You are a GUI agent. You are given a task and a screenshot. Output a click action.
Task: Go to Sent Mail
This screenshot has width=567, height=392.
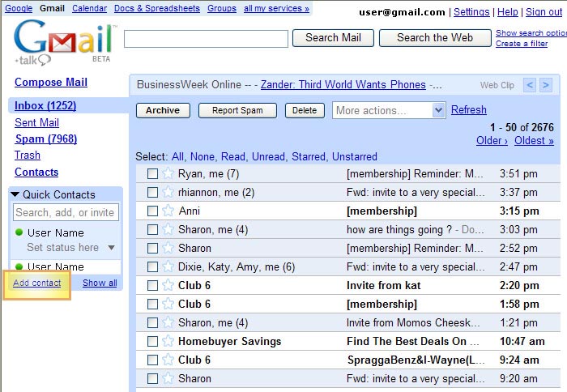pyautogui.click(x=37, y=122)
